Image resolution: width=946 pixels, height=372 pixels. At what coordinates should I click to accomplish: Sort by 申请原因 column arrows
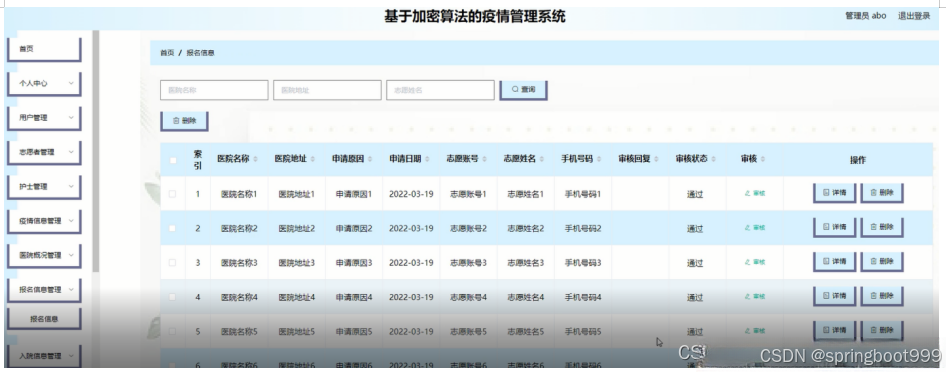coord(370,159)
